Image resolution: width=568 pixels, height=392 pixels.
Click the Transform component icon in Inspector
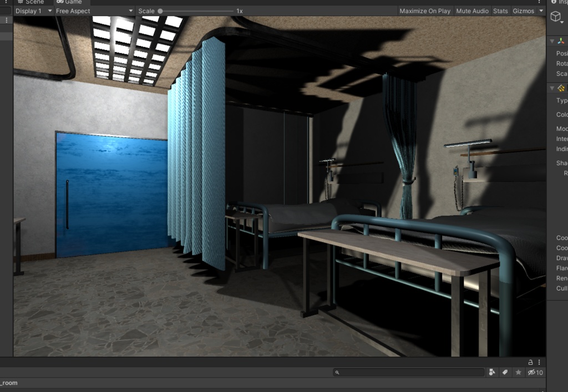coord(561,41)
